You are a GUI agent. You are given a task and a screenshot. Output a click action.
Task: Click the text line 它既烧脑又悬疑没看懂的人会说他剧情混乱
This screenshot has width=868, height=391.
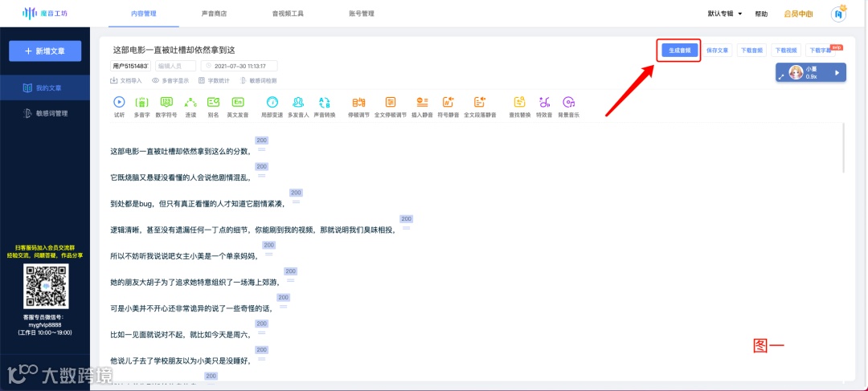181,177
